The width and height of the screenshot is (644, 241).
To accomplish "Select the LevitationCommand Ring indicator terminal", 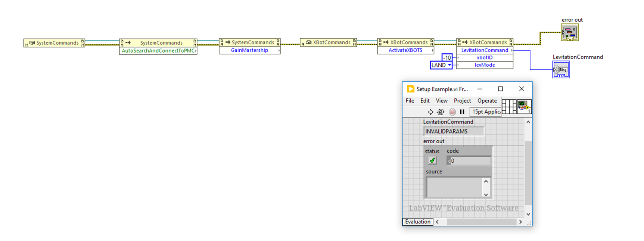I will pyautogui.click(x=561, y=70).
